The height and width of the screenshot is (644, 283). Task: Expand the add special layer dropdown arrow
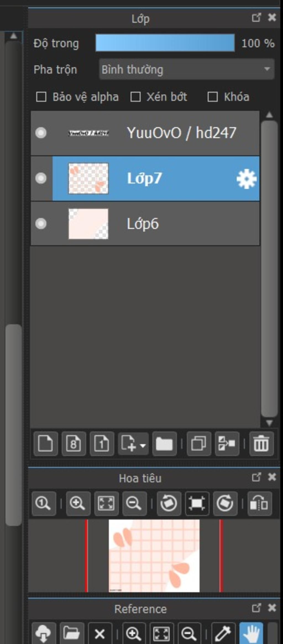(143, 446)
